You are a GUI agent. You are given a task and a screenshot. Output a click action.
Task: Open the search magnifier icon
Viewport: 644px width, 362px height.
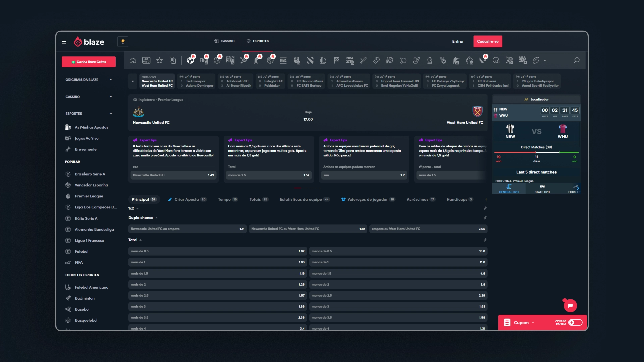(576, 60)
